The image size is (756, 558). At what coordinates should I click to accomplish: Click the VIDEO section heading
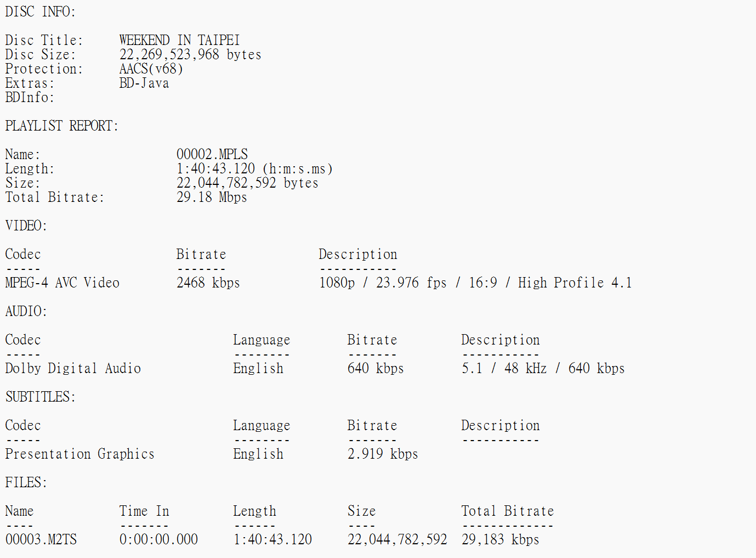pos(26,226)
